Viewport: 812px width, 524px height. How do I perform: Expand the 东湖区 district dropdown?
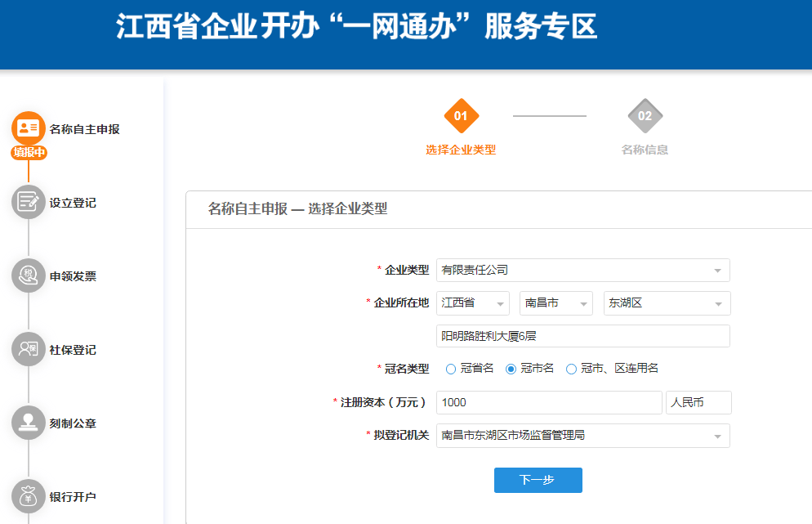(667, 302)
